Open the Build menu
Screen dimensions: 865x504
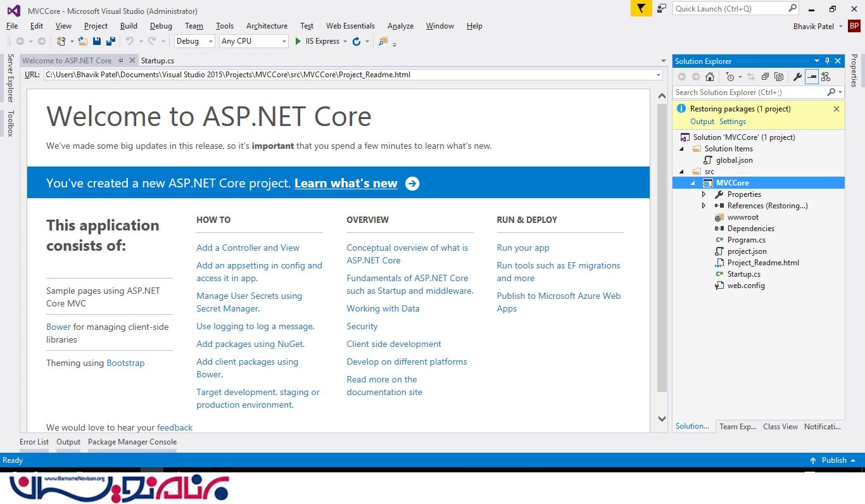coord(129,26)
